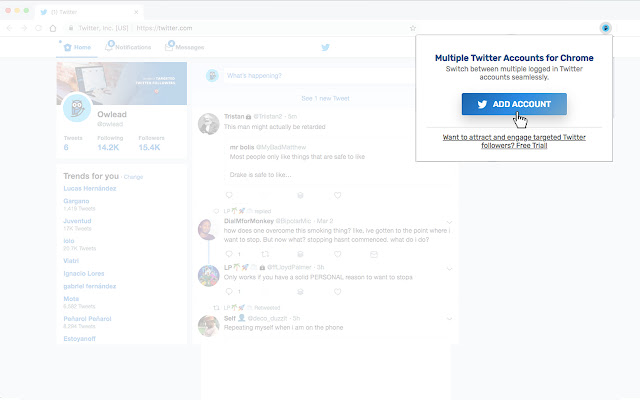Open the Home tab in Twitter
This screenshot has width=640, height=400.
[x=77, y=47]
